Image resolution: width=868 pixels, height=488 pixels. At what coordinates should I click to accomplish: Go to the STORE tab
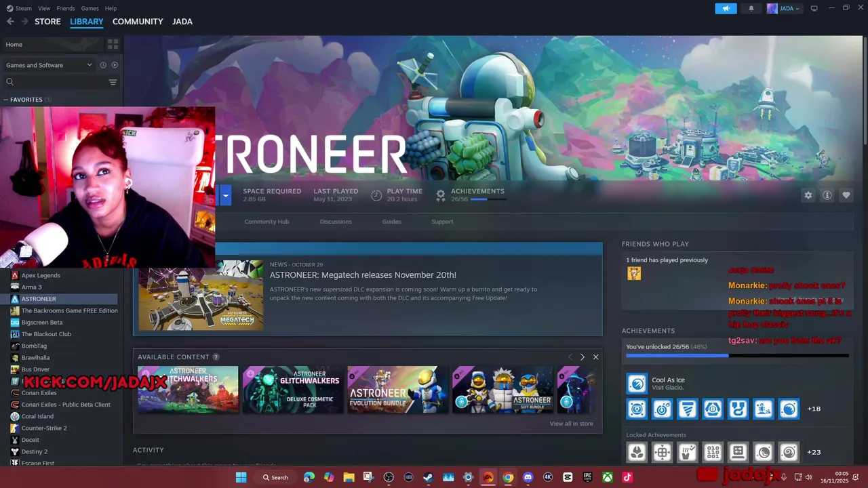click(47, 22)
